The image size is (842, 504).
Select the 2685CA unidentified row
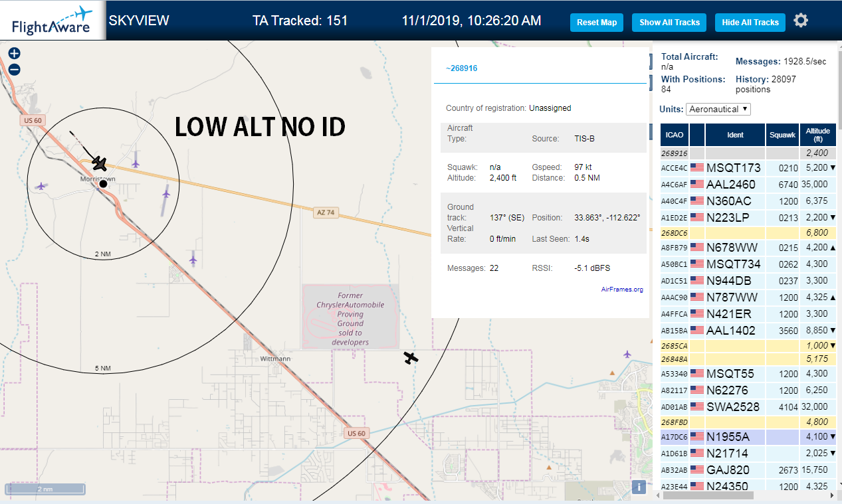click(748, 345)
